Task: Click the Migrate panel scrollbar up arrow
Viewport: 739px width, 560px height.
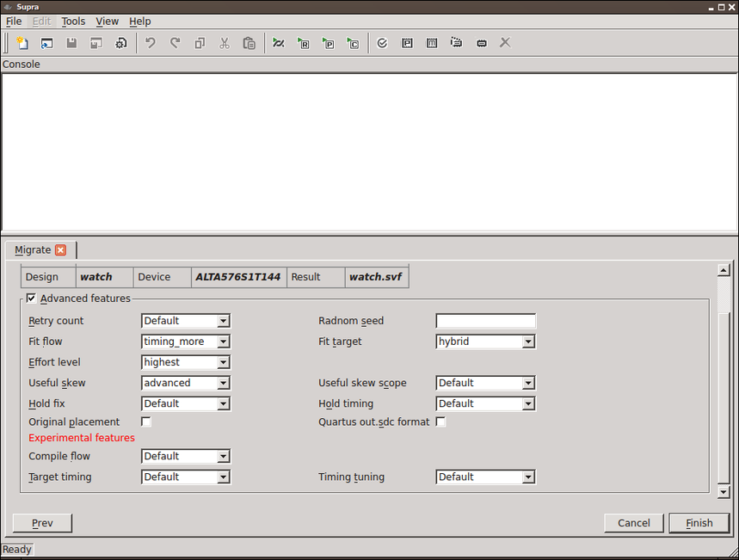Action: tap(724, 270)
